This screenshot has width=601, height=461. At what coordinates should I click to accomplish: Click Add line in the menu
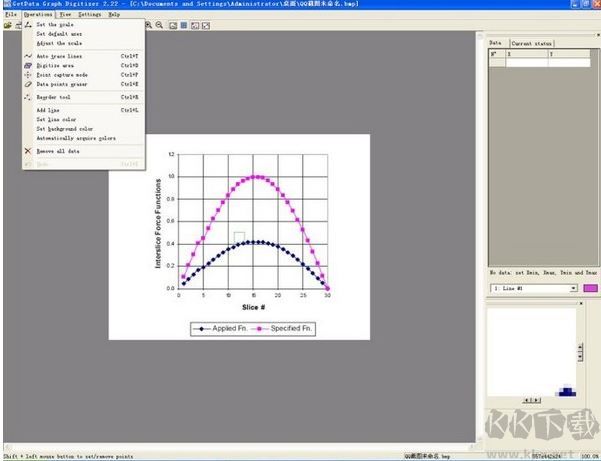[x=48, y=110]
